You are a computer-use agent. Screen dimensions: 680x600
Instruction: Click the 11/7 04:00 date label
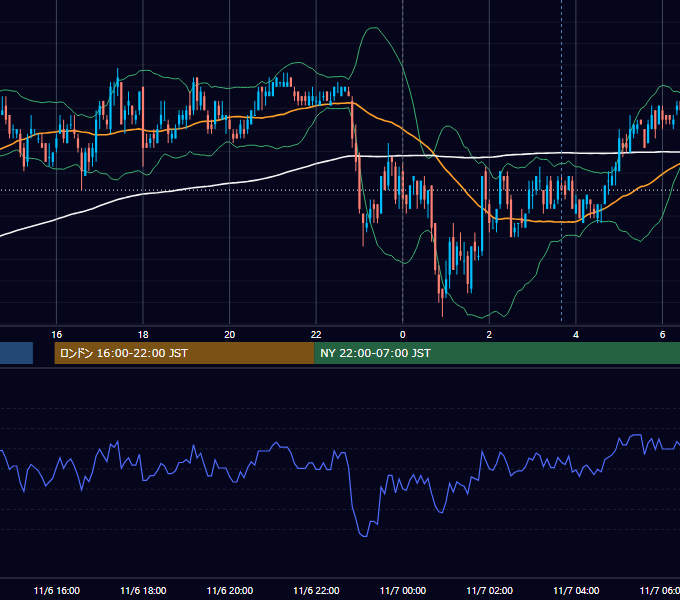[576, 591]
